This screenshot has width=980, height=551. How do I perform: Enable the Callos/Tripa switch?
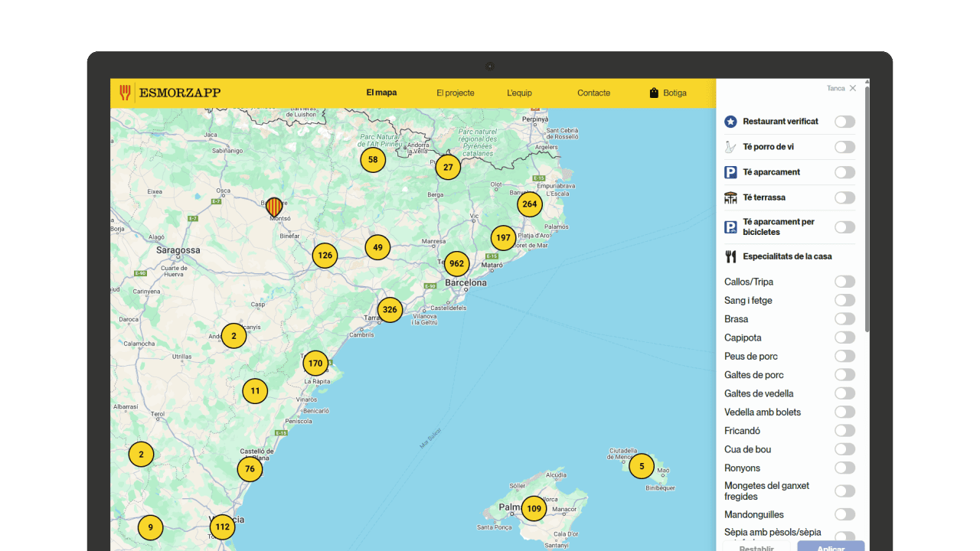845,282
